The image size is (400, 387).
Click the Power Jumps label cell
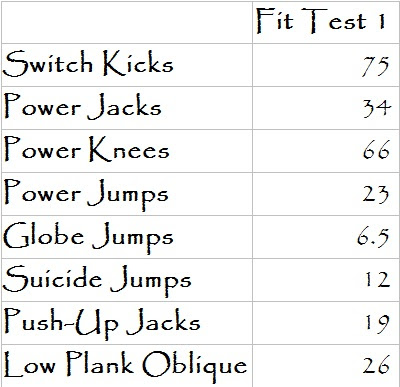point(127,194)
